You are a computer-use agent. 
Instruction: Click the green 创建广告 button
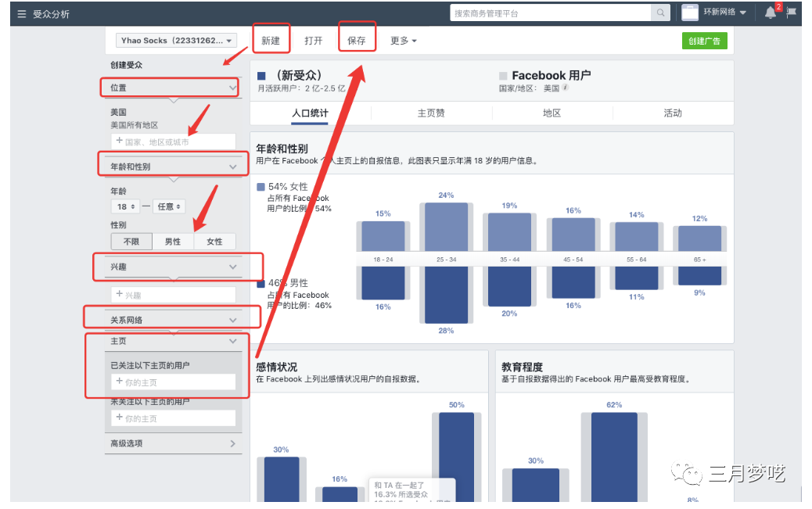point(704,41)
